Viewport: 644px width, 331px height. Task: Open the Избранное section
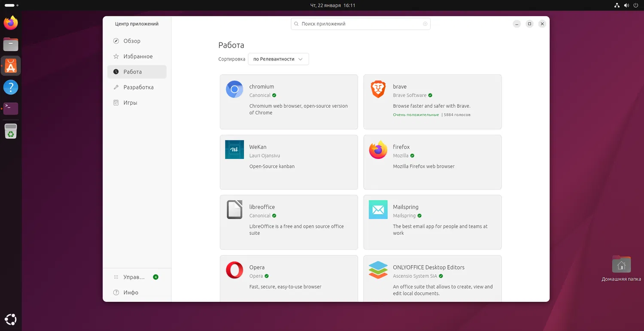pos(137,56)
